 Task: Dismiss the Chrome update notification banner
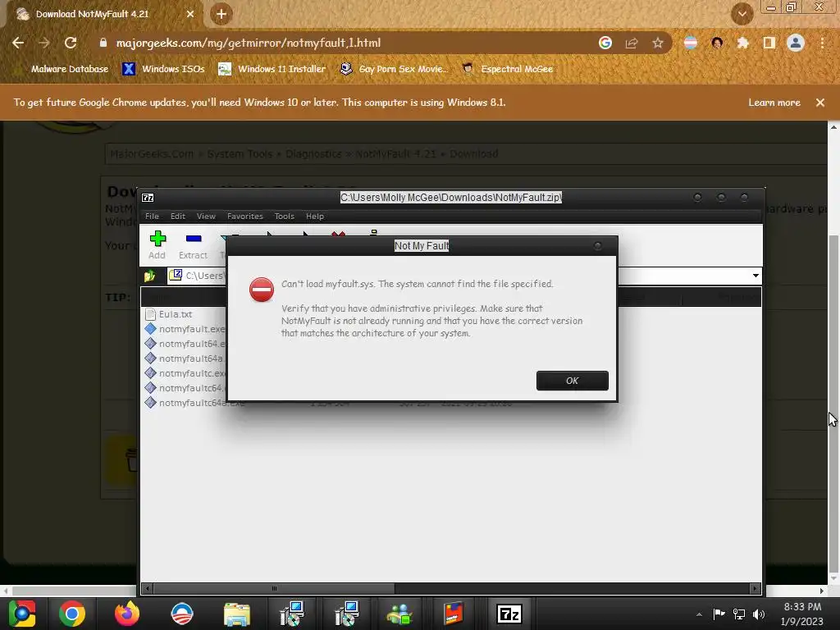coord(820,103)
